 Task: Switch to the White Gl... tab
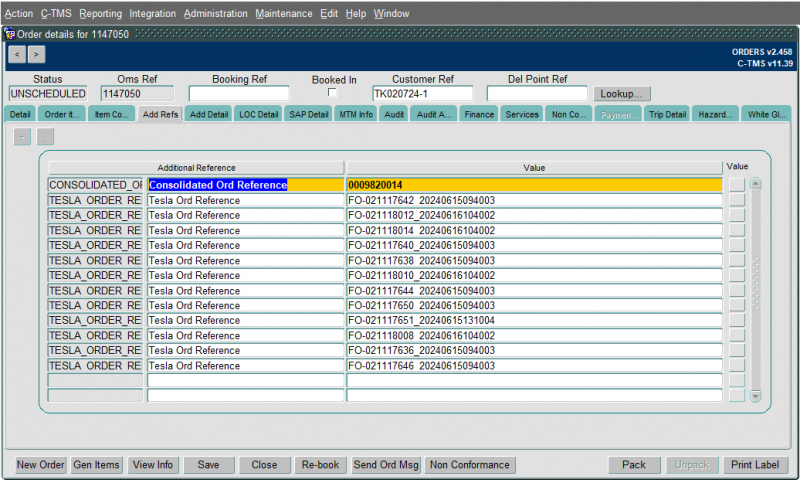[766, 114]
